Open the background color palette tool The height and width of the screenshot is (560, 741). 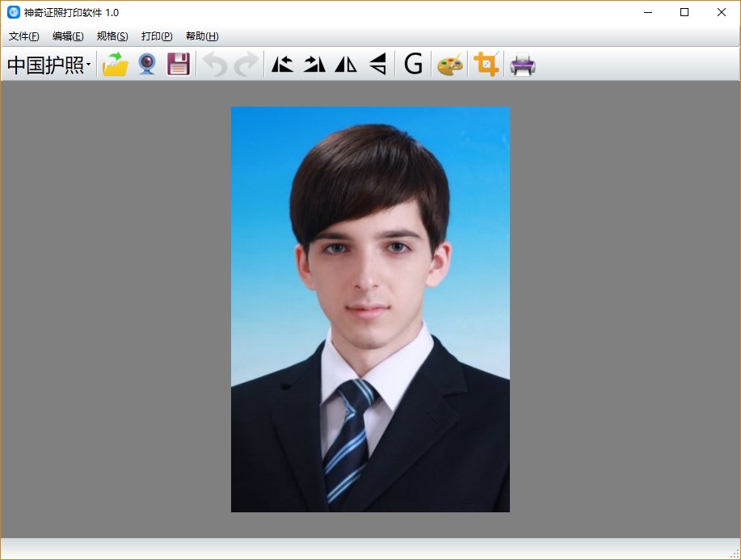[x=449, y=63]
